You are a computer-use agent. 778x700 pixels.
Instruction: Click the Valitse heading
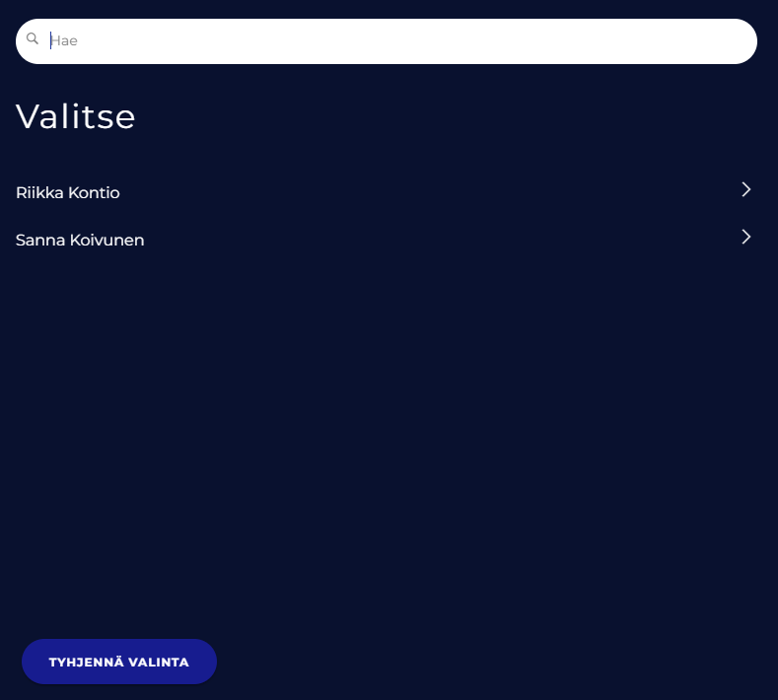coord(76,116)
